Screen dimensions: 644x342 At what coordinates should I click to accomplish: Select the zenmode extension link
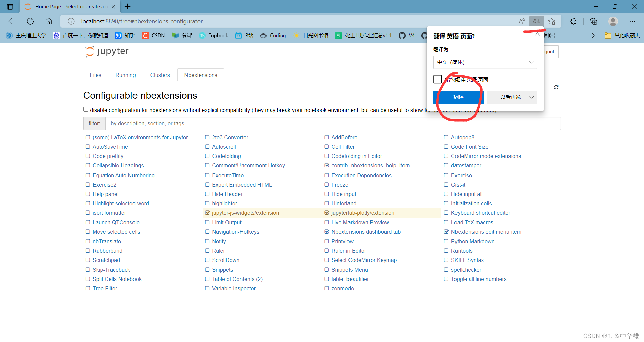coord(342,288)
